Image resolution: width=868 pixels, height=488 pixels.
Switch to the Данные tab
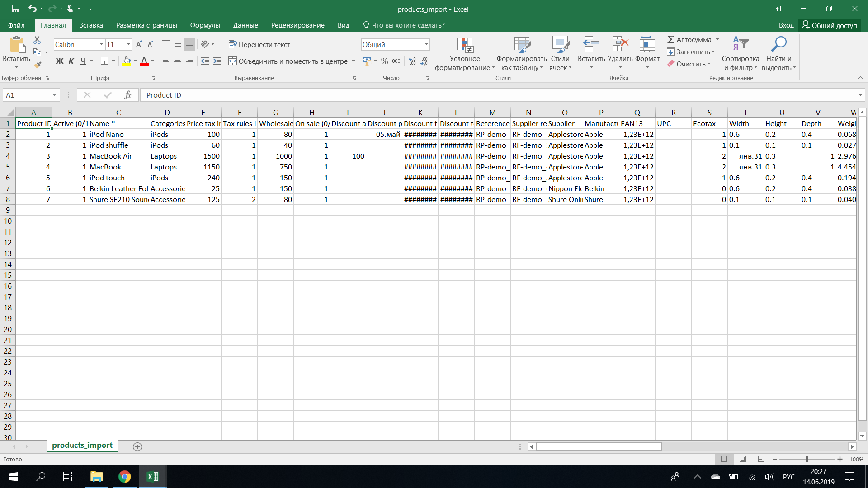point(245,25)
